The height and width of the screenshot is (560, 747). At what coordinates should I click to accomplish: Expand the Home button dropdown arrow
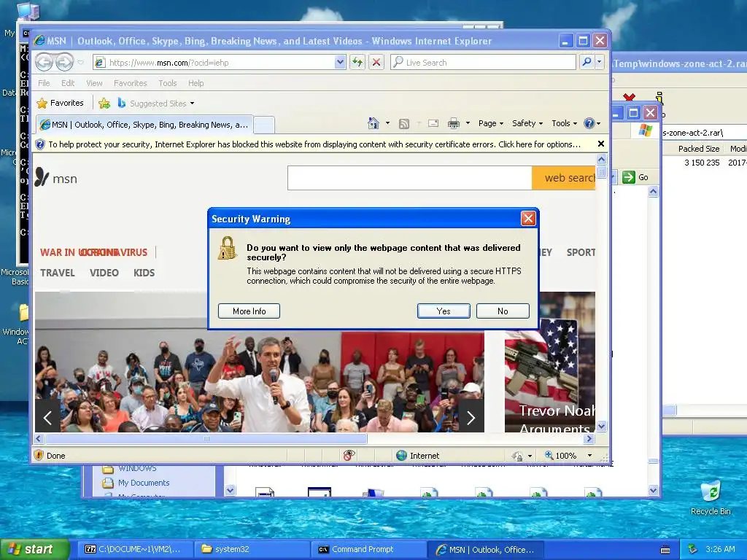tap(387, 123)
